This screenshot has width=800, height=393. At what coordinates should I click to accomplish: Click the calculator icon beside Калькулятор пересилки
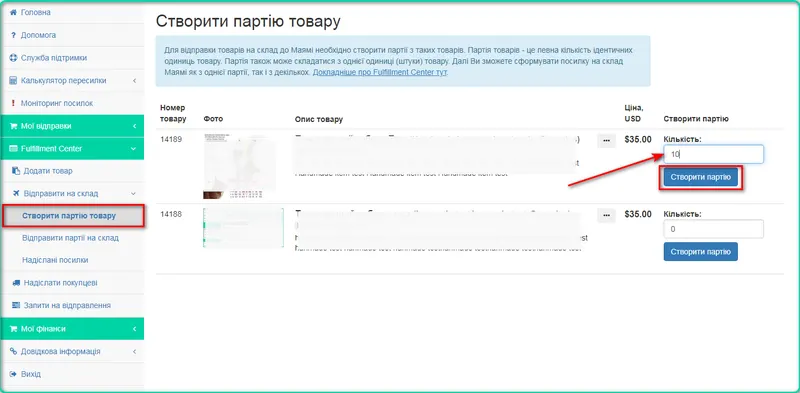tap(14, 81)
